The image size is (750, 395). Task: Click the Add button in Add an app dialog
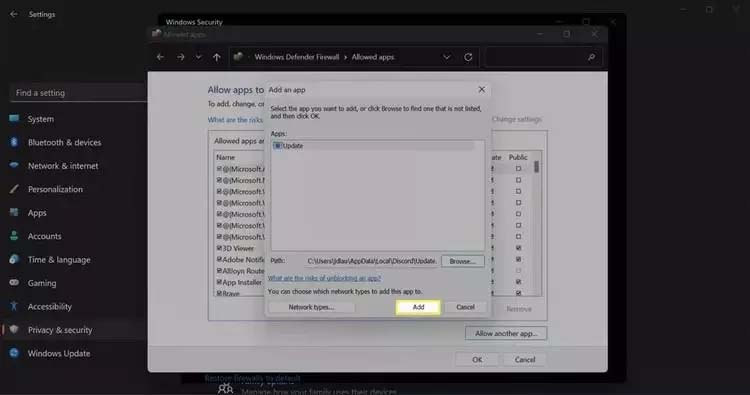point(418,307)
